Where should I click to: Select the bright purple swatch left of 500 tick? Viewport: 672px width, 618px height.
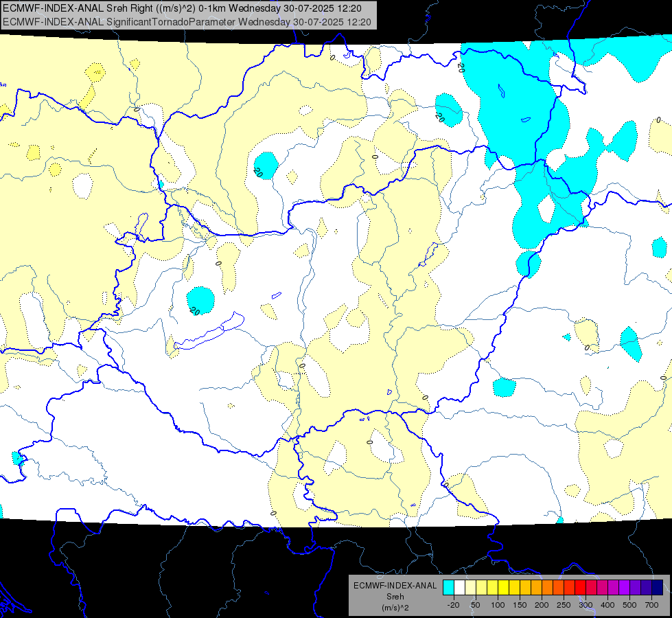(x=625, y=587)
